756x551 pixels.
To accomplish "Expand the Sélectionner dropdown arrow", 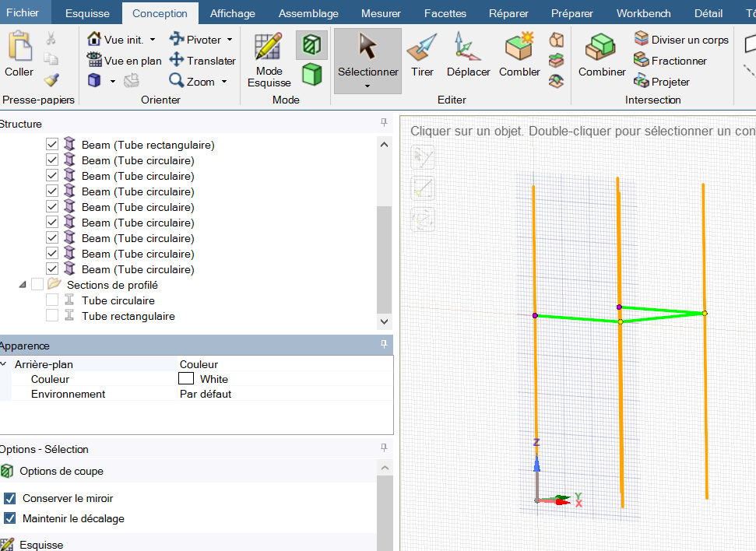I will tap(367, 86).
